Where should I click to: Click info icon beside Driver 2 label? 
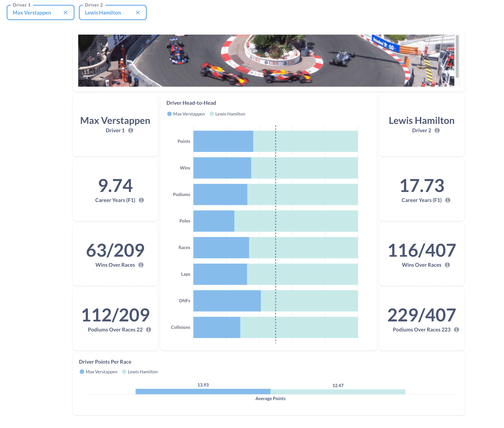[437, 131]
